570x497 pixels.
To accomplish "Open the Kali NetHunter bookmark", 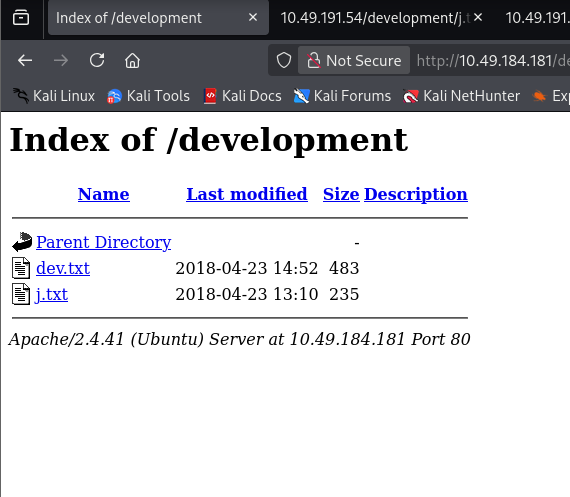I will click(x=461, y=96).
